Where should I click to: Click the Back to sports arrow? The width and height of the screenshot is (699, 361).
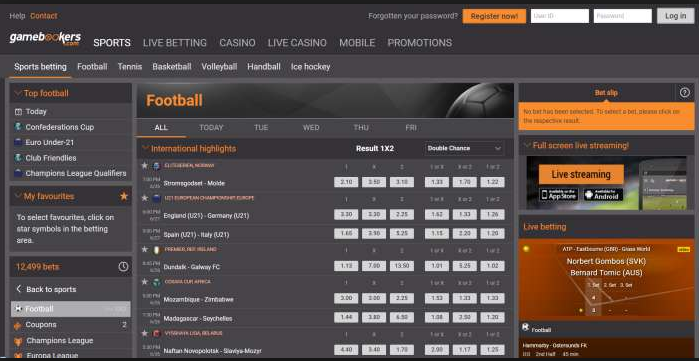point(19,289)
